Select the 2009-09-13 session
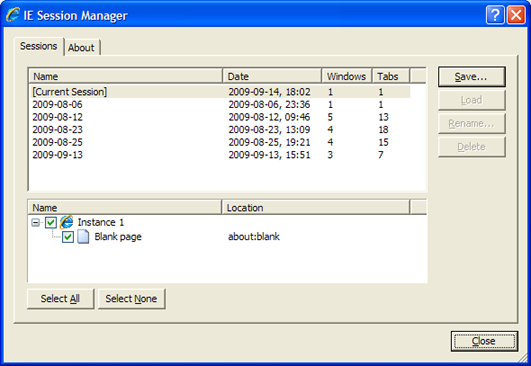Screen dimensions: 531x366 pyautogui.click(x=220, y=155)
